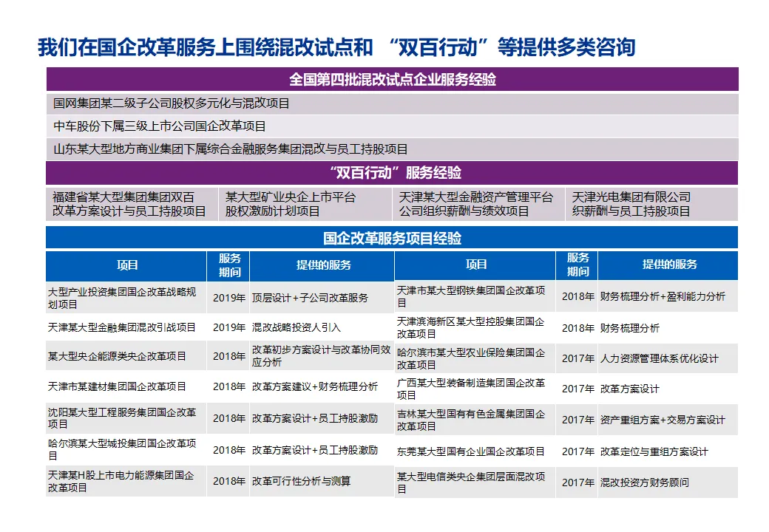Image resolution: width=769 pixels, height=532 pixels.
Task: Click 资产重组方案+交易方案设计 cell
Action: 668,420
